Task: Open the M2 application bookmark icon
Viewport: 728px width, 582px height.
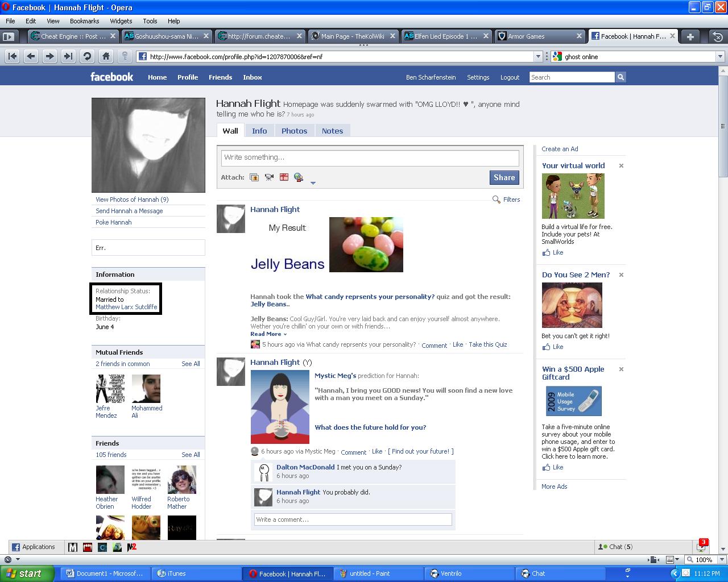Action: pos(132,547)
